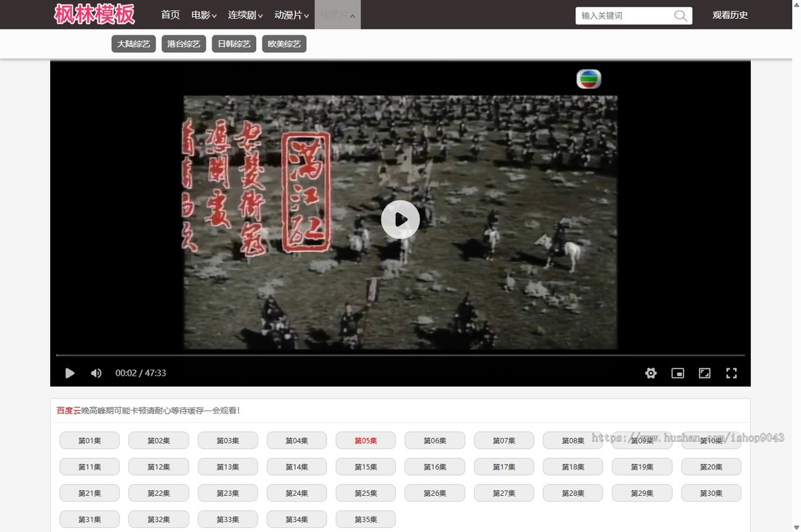This screenshot has width=801, height=532.
Task: Play episode 第22集
Action: [159, 493]
